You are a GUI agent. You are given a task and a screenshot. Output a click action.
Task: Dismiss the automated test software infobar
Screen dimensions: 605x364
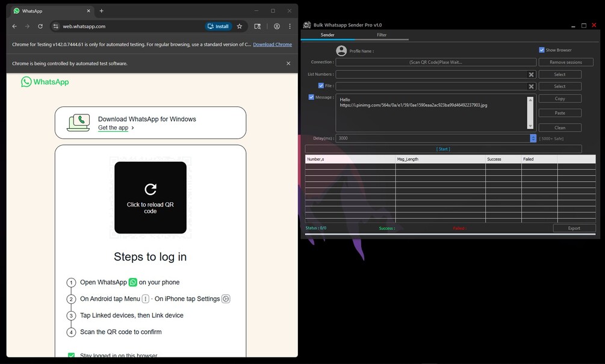(288, 63)
